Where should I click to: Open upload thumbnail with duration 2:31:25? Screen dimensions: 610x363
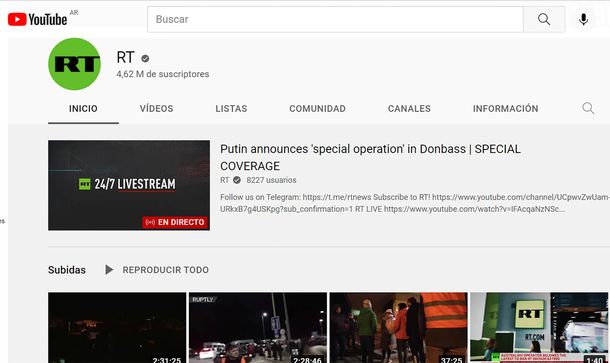click(117, 328)
